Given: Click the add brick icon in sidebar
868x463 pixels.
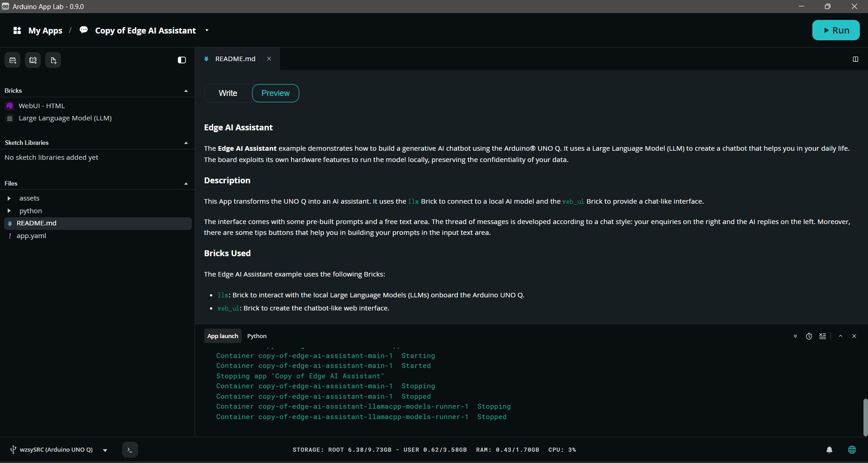Looking at the screenshot, I should click(x=13, y=60).
